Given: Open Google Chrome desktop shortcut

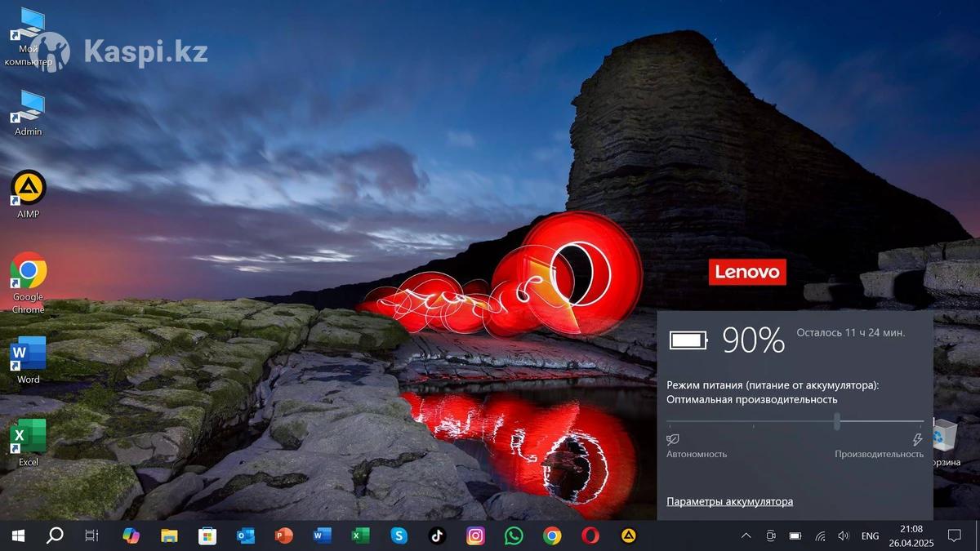Looking at the screenshot, I should [29, 272].
